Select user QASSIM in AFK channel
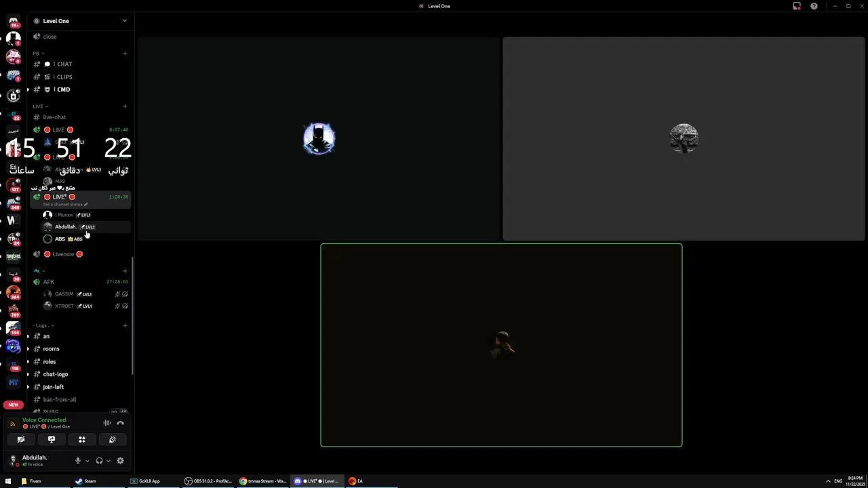 point(85,294)
